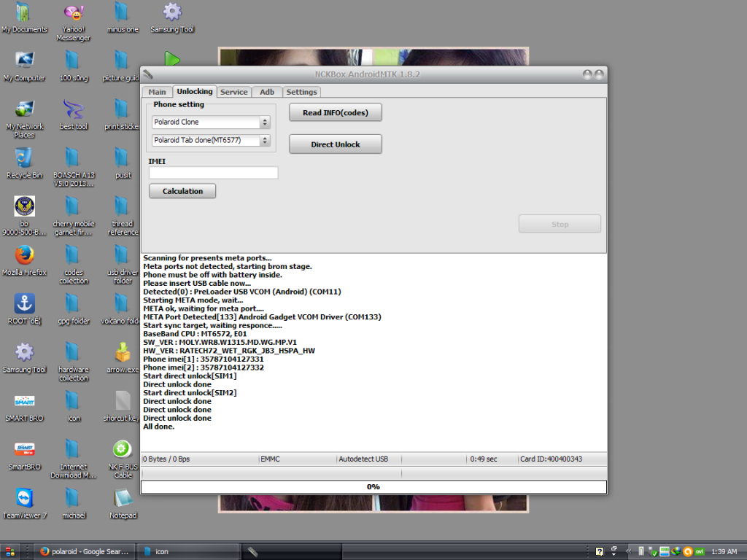
Task: Launch Yahoo! Messenger from desktop
Action: pos(74,13)
